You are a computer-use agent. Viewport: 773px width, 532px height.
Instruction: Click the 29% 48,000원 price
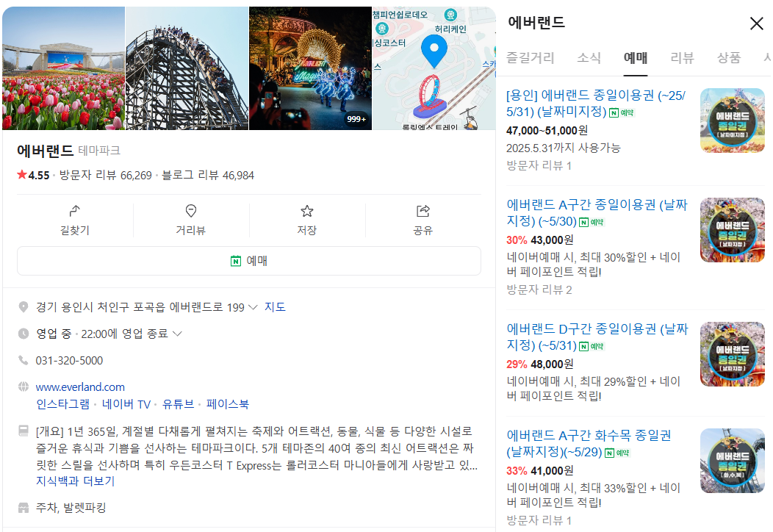click(x=540, y=364)
